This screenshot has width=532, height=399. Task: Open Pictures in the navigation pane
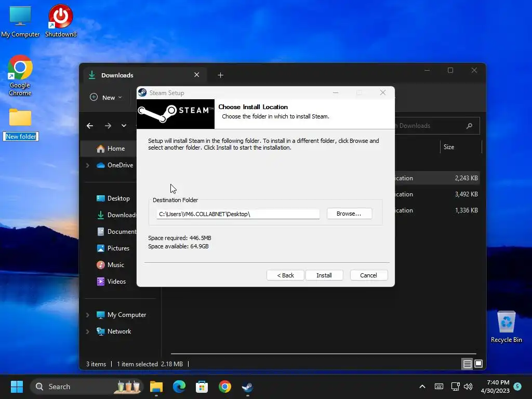point(113,248)
